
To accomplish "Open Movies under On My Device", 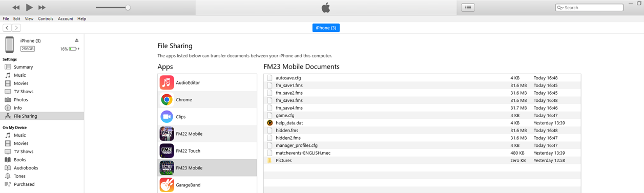I will tap(21, 143).
